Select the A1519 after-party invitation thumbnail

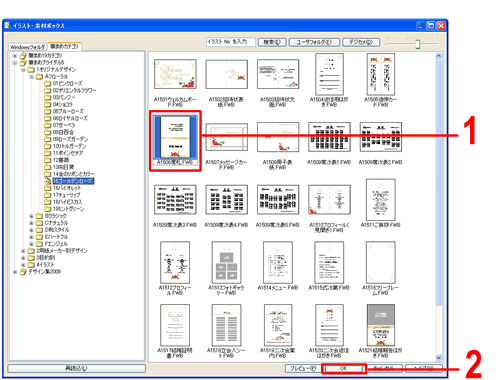pos(278,325)
